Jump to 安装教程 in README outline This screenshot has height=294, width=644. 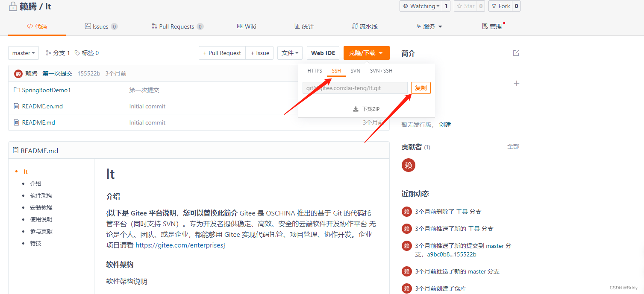pyautogui.click(x=41, y=207)
